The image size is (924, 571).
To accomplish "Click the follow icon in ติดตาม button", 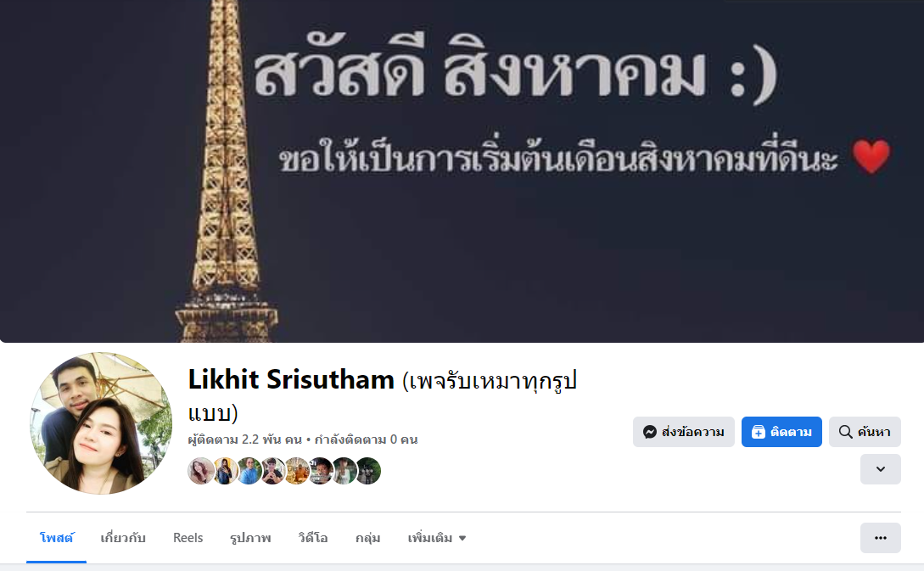I will [x=759, y=432].
